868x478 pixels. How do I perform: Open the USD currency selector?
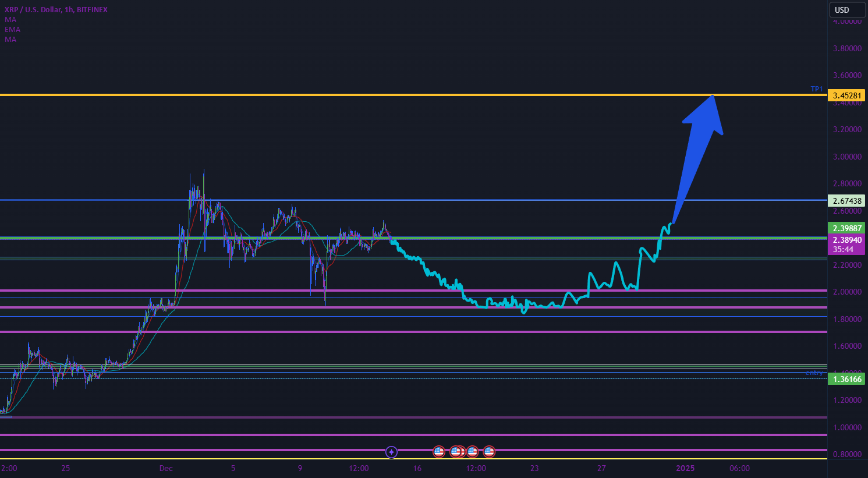(x=847, y=10)
